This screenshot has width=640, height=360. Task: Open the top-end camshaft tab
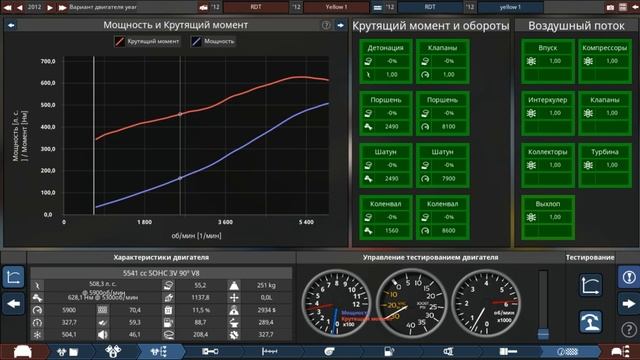click(269, 351)
